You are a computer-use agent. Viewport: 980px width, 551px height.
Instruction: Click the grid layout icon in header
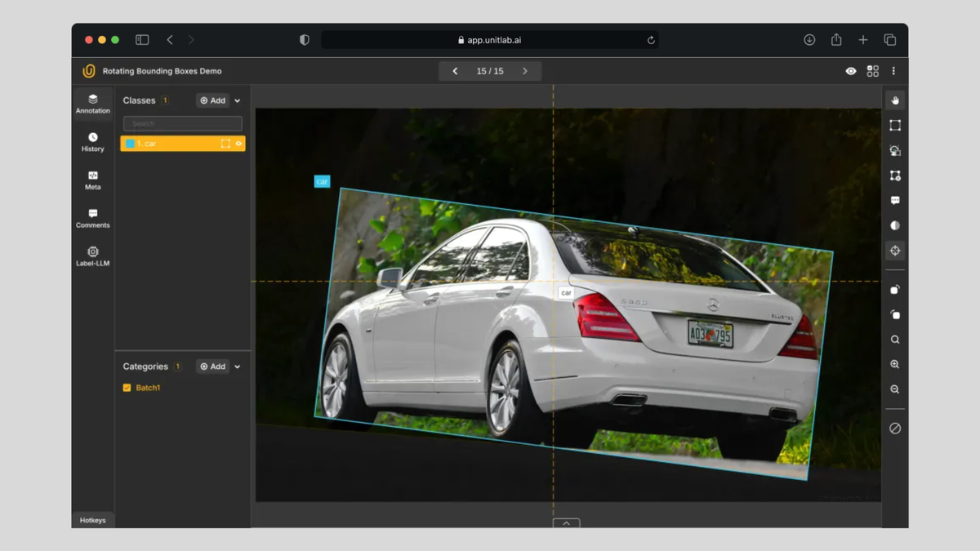point(872,71)
